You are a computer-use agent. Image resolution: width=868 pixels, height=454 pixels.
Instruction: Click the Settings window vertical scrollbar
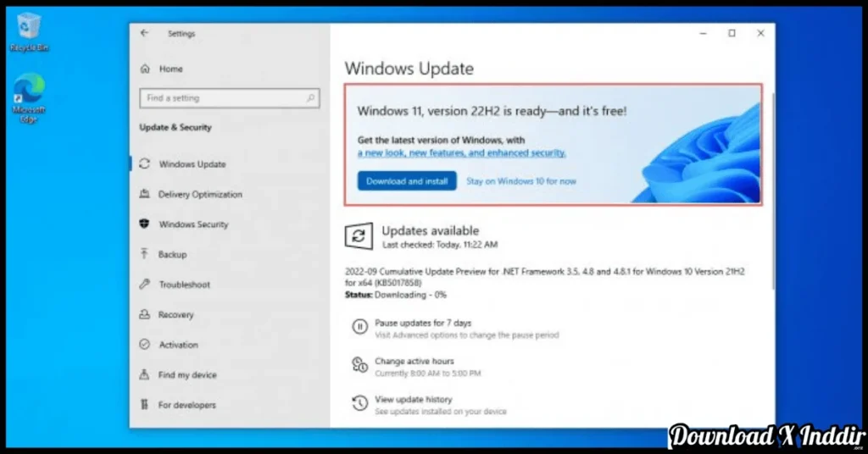pos(773,191)
